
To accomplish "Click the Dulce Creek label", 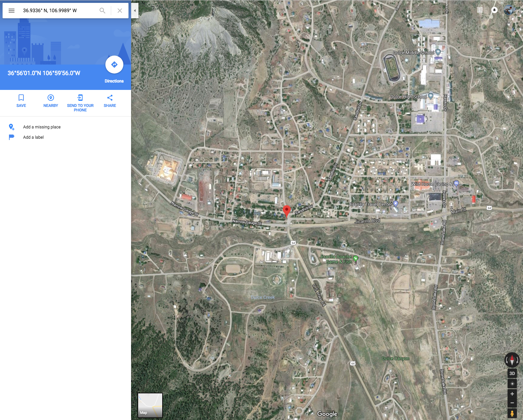I will (263, 297).
